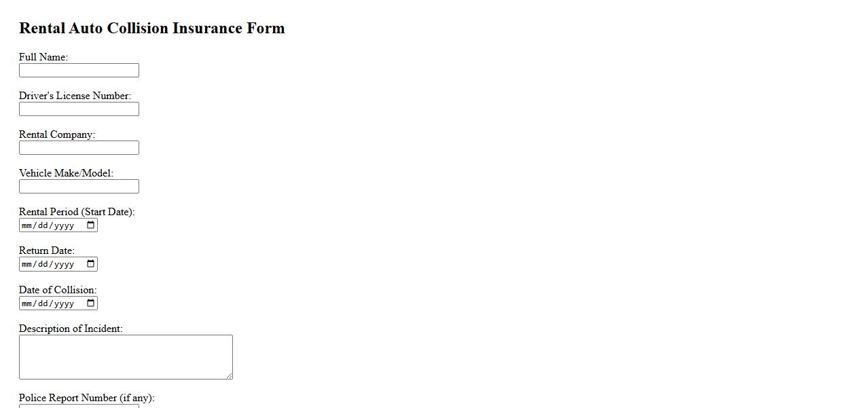Click into the Vehicle Make/Model field
Viewport: 868px width, 408px height.
coord(79,187)
